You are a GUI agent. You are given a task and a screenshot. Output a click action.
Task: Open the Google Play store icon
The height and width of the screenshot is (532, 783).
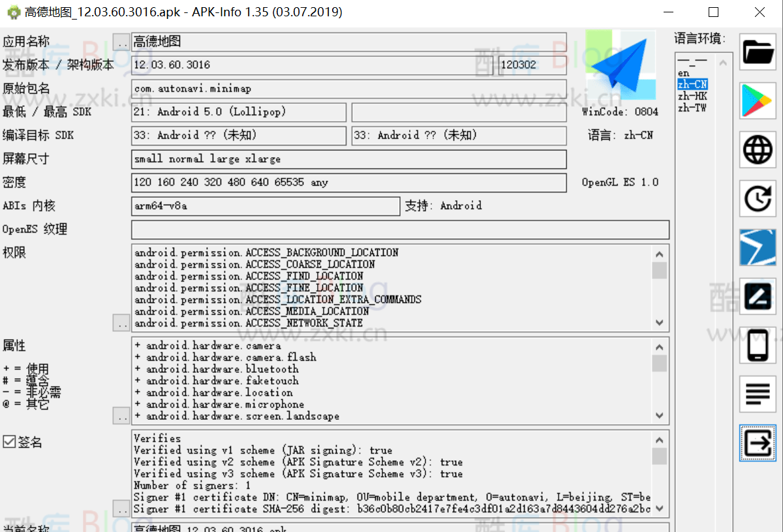point(758,100)
